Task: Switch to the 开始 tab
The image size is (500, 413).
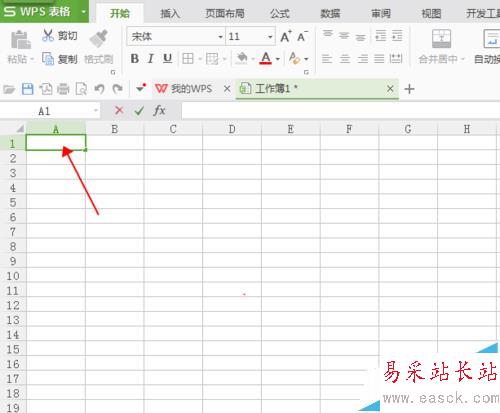Action: coord(120,14)
